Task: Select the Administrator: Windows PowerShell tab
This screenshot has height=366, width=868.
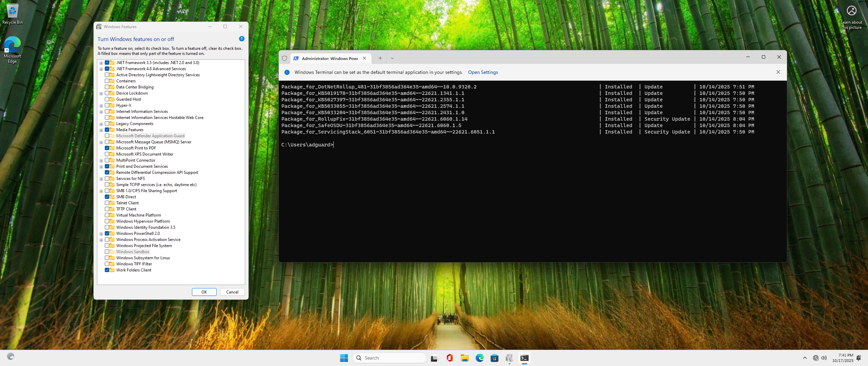Action: pyautogui.click(x=329, y=58)
